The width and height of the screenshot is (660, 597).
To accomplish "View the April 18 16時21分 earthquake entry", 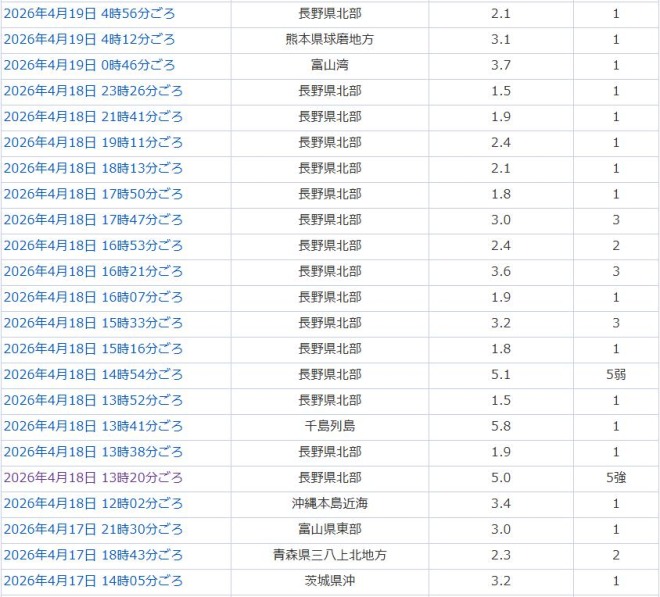I will click(x=93, y=272).
